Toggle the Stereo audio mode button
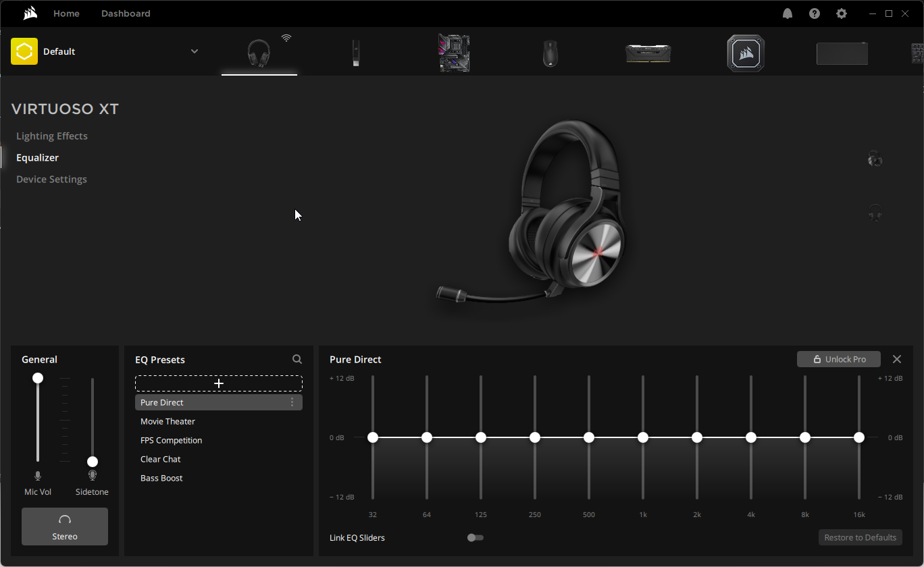924x567 pixels. point(65,526)
